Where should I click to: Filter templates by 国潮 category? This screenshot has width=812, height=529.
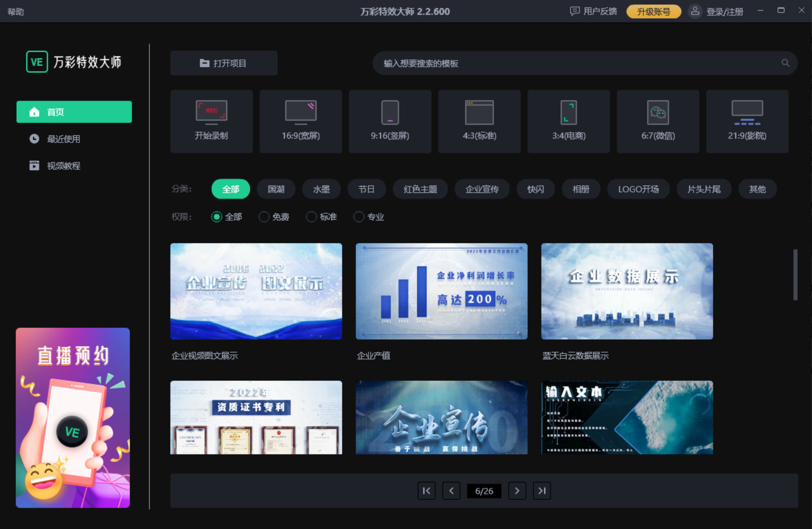click(276, 189)
